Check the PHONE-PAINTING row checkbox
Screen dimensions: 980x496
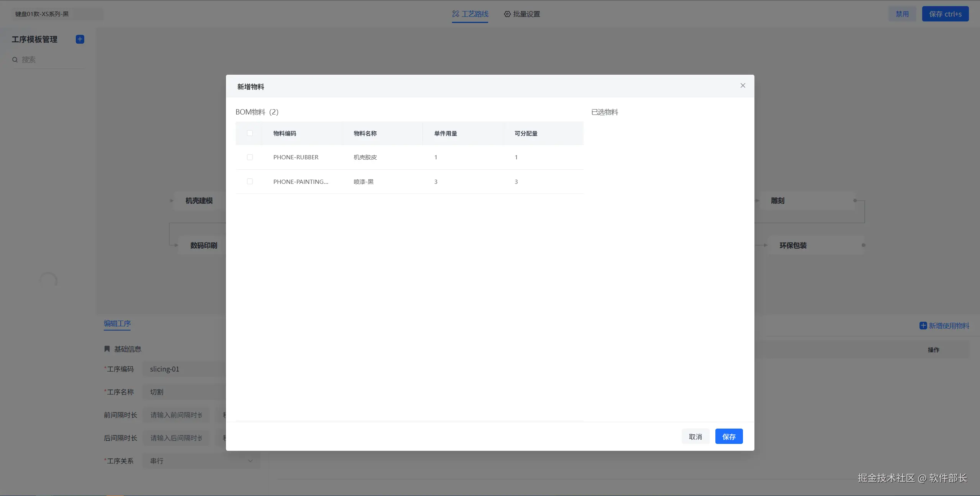coord(250,182)
